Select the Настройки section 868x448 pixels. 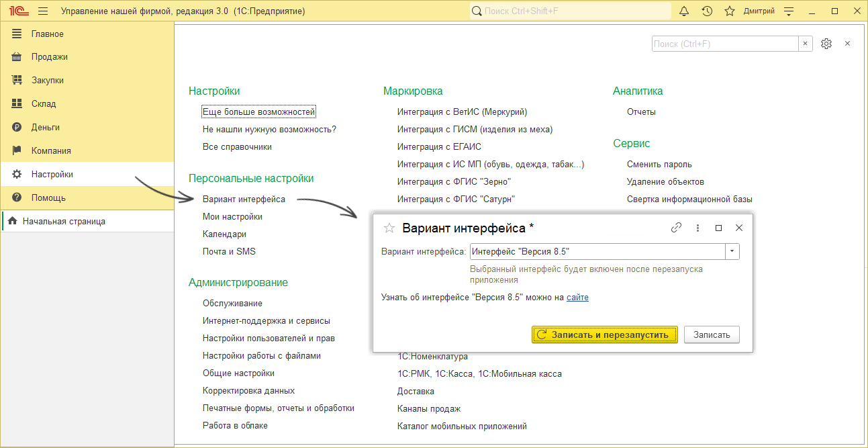tap(87, 175)
